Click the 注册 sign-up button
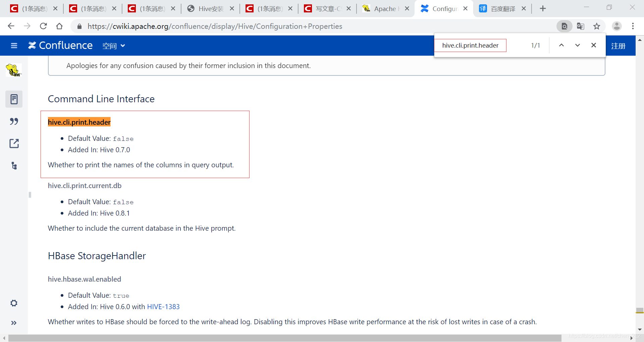This screenshot has height=342, width=644. coord(618,46)
